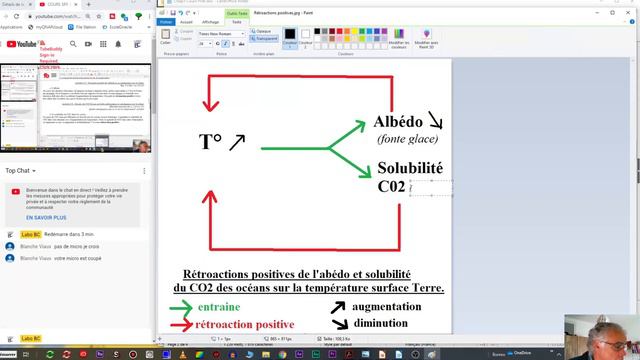Pick the yellow color in palette
The width and height of the screenshot is (640, 360).
(354, 31)
